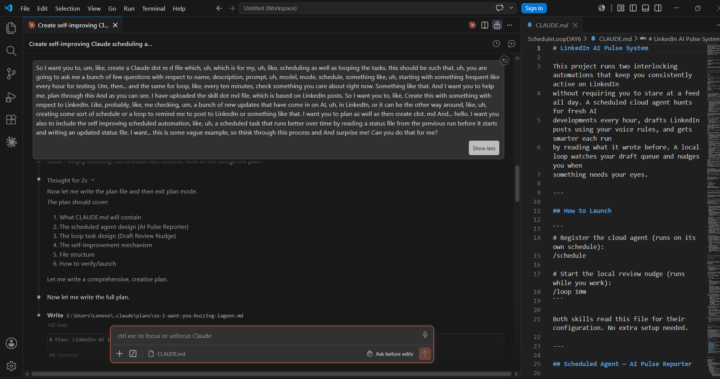This screenshot has width=720, height=379.
Task: Toggle the editor lock group icon
Action: (497, 25)
